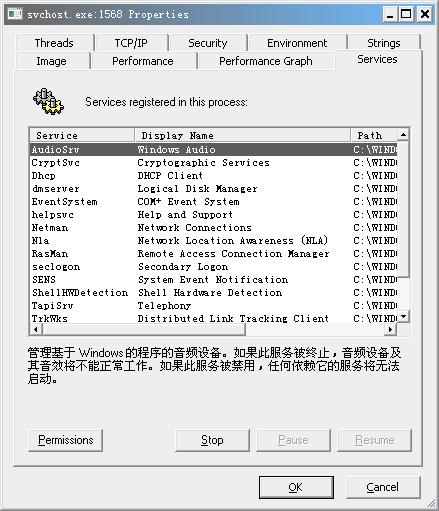Click the horizontal scrollbar thumb

click(144, 330)
